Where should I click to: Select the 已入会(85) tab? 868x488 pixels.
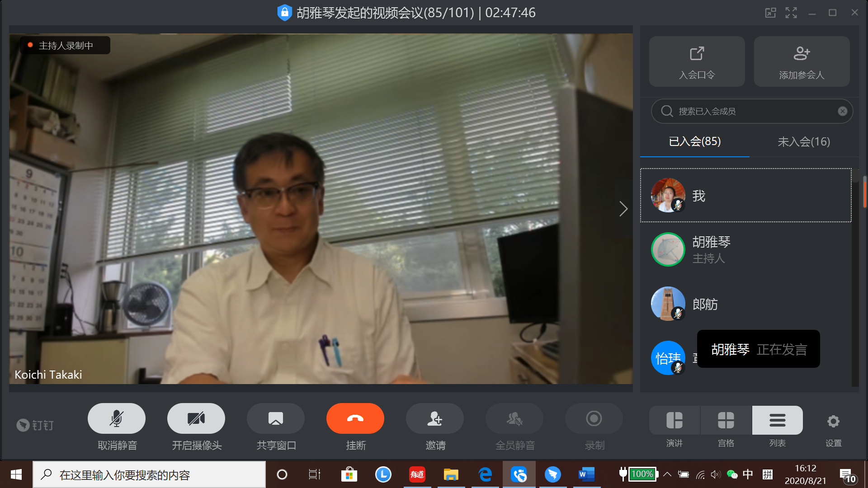tap(694, 142)
